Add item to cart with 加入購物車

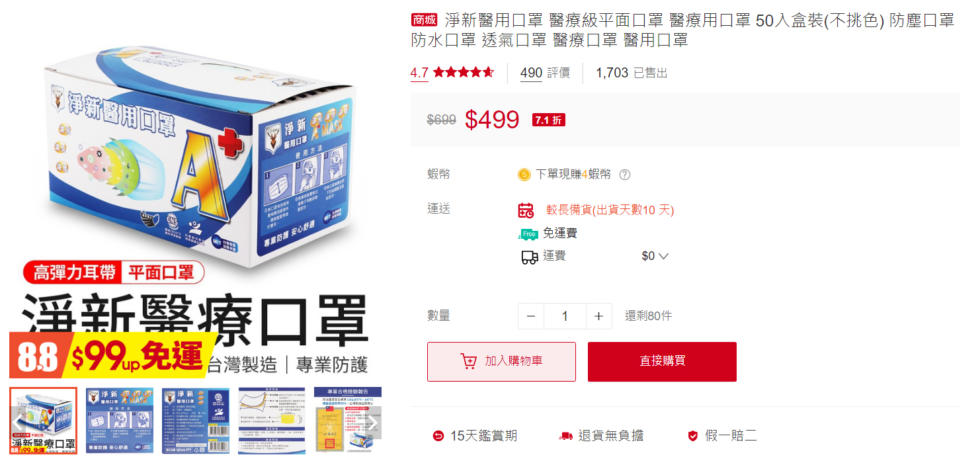(501, 362)
